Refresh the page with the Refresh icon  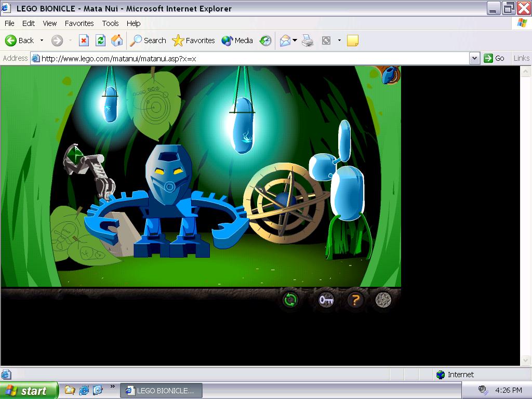101,41
